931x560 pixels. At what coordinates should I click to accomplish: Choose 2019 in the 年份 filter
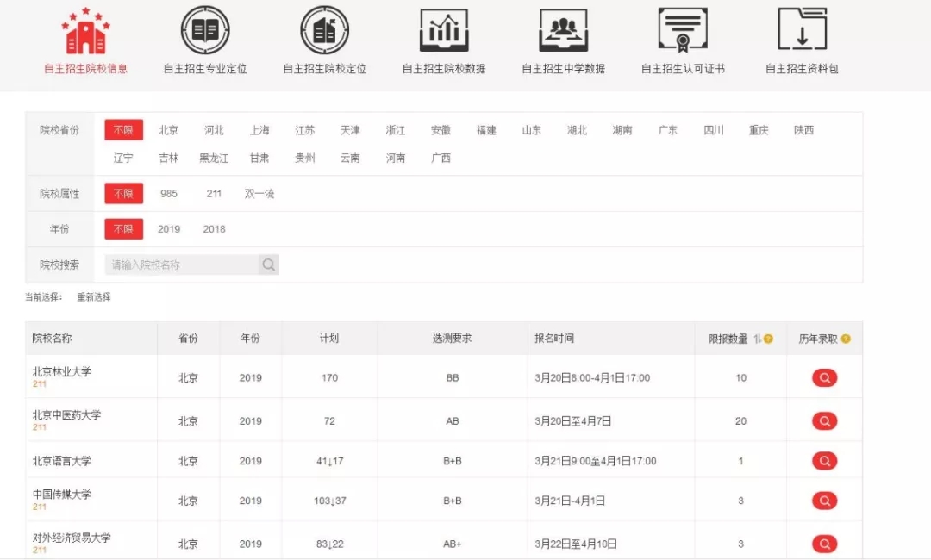[169, 229]
